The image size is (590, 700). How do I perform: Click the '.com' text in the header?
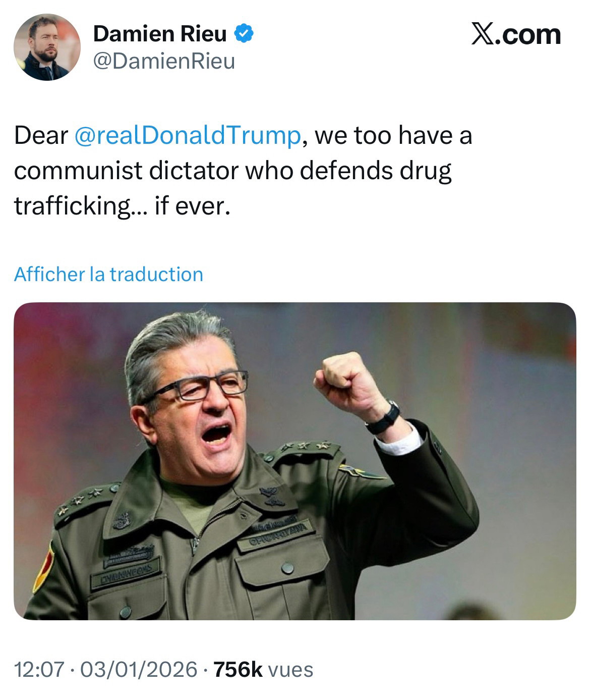[x=530, y=34]
